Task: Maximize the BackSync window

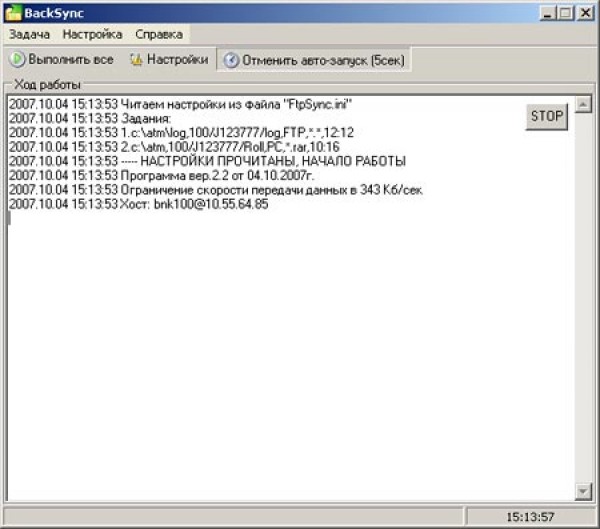Action: 566,13
